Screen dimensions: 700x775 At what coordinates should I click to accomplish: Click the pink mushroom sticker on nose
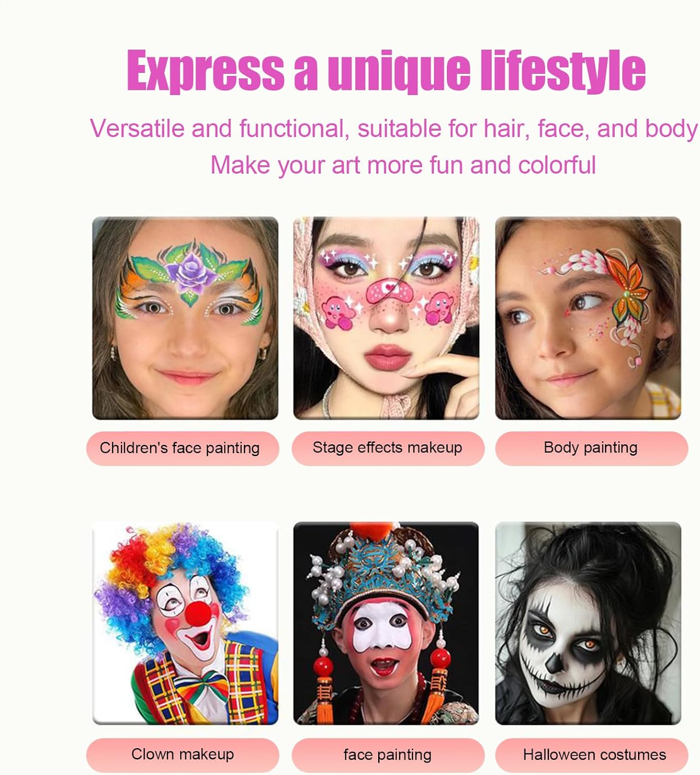[x=388, y=291]
